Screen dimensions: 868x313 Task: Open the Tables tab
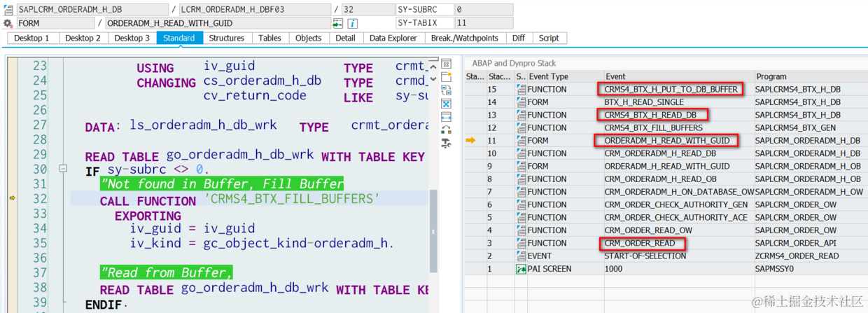[269, 38]
